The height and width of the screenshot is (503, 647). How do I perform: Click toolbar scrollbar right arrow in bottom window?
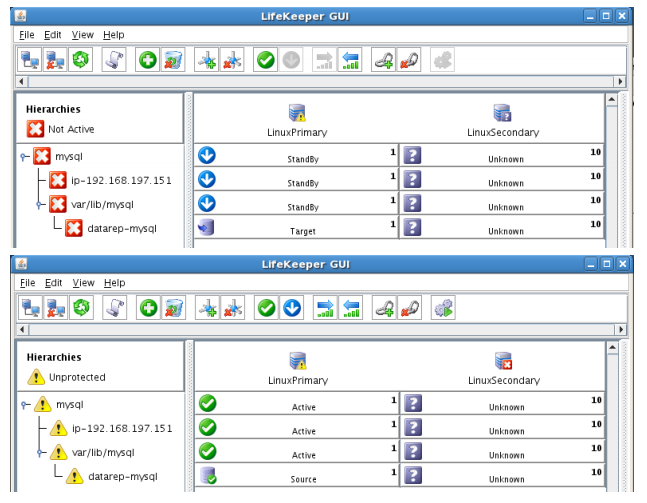(x=621, y=330)
